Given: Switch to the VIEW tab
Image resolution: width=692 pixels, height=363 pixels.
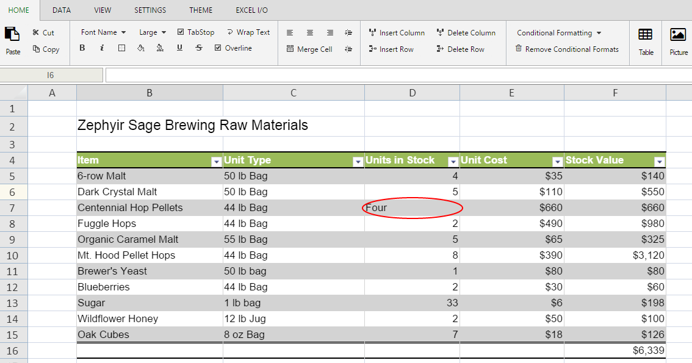Looking at the screenshot, I should tap(102, 10).
